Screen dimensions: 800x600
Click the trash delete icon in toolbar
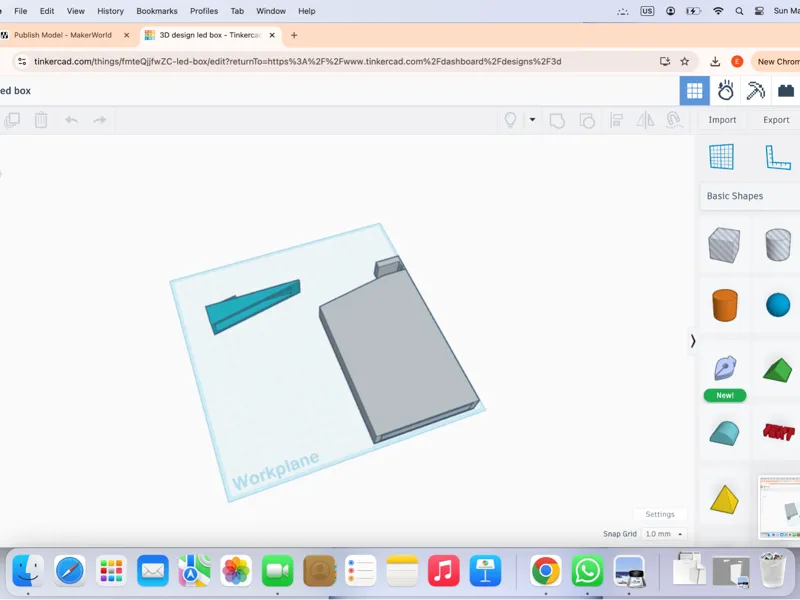tap(41, 120)
